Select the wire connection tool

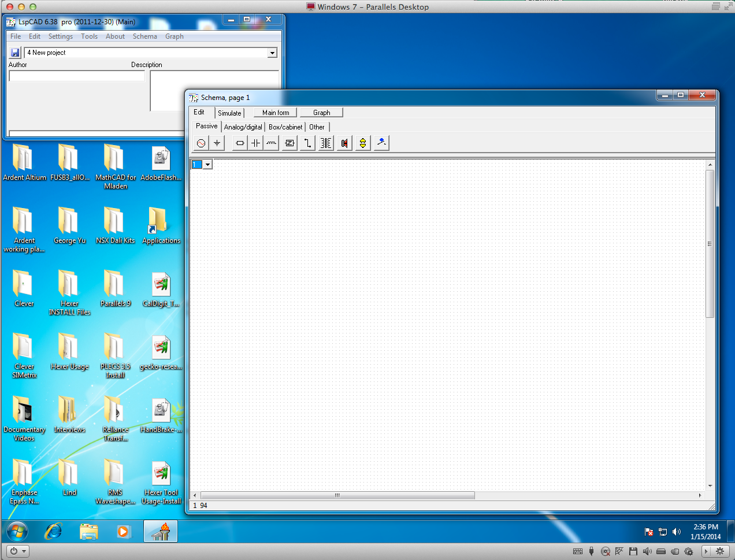pos(307,143)
